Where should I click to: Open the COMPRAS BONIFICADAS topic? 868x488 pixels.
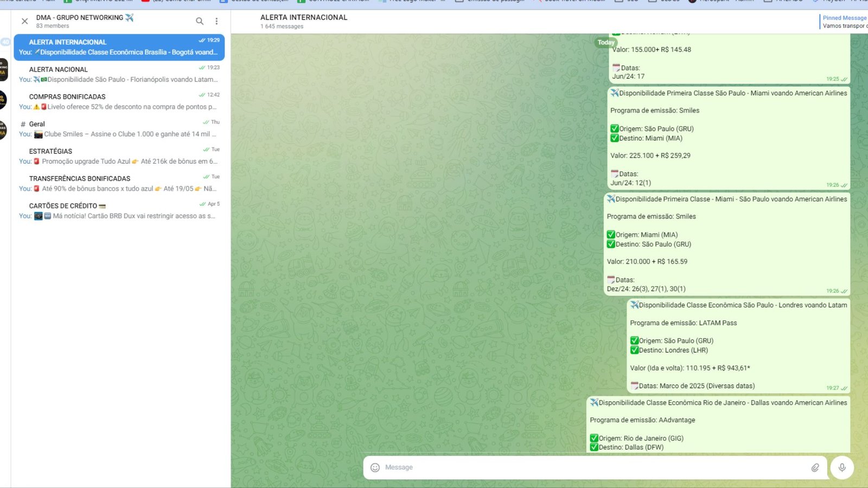coord(119,101)
